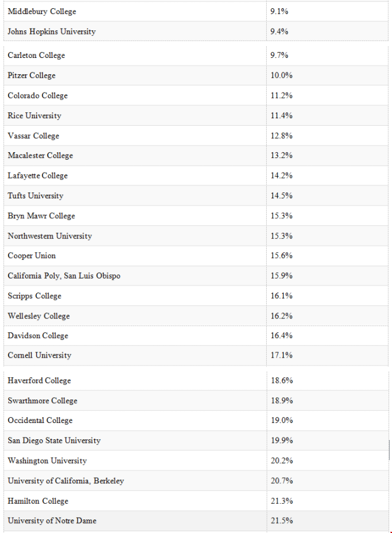Click University of Notre Dame 21.5%

click(281, 521)
